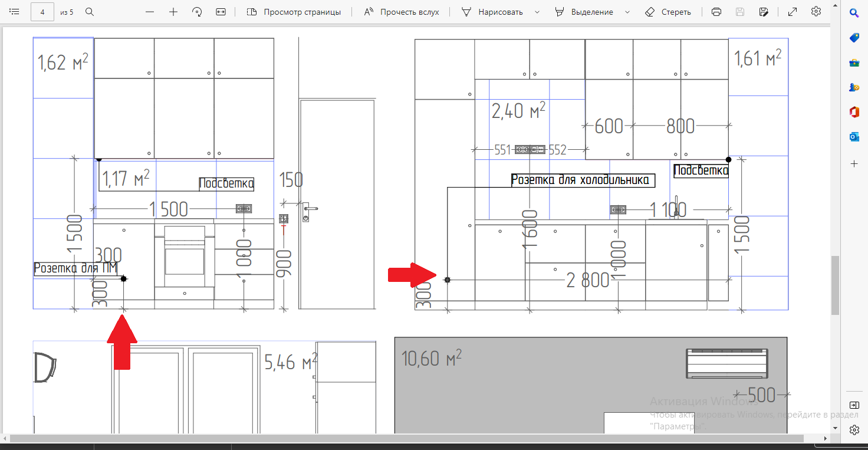Activate the Выделение highlight tool
868x450 pixels.
[584, 12]
